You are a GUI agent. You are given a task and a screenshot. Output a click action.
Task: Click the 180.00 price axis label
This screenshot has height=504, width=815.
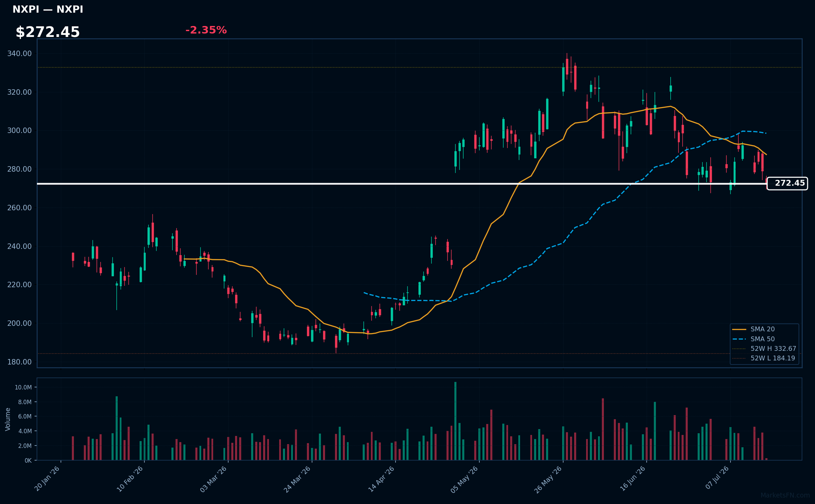[20, 362]
